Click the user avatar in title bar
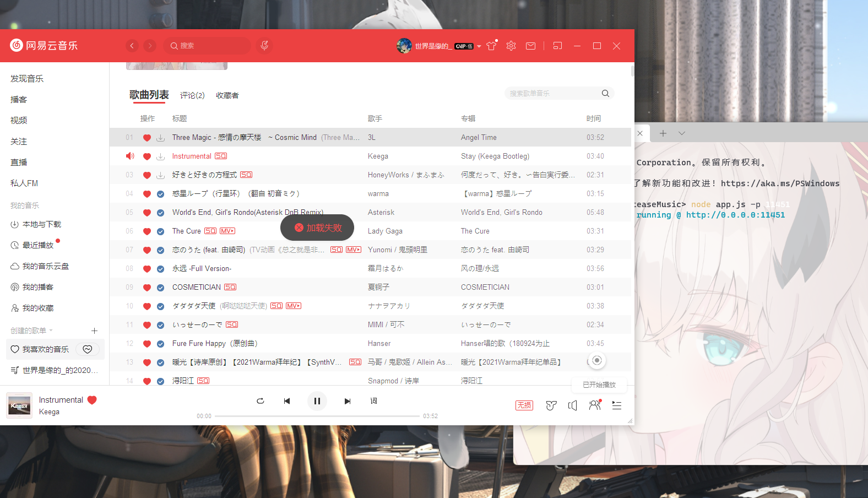This screenshot has width=868, height=498. tap(404, 46)
